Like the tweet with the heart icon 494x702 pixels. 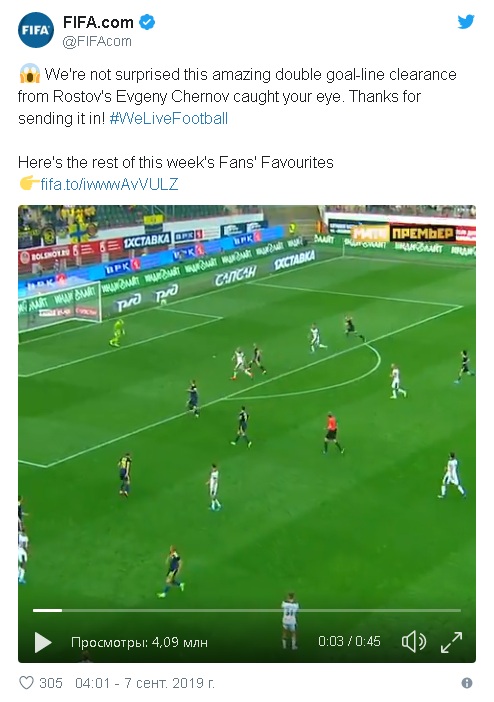tap(26, 683)
